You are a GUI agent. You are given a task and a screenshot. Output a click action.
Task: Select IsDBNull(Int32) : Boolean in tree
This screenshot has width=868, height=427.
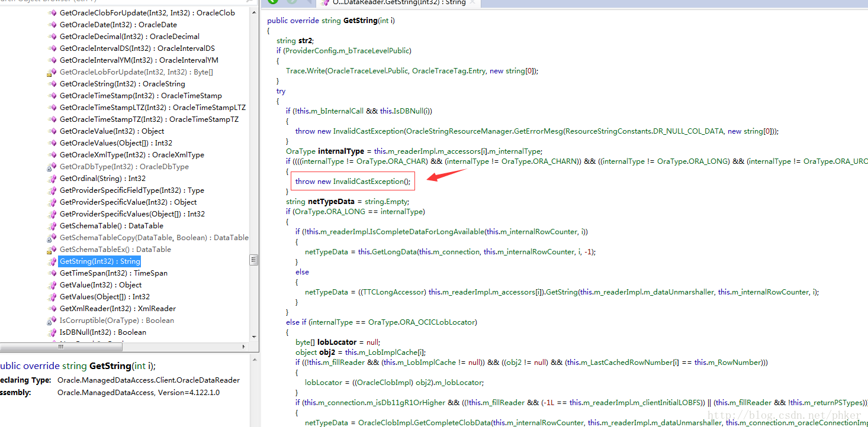pos(103,332)
